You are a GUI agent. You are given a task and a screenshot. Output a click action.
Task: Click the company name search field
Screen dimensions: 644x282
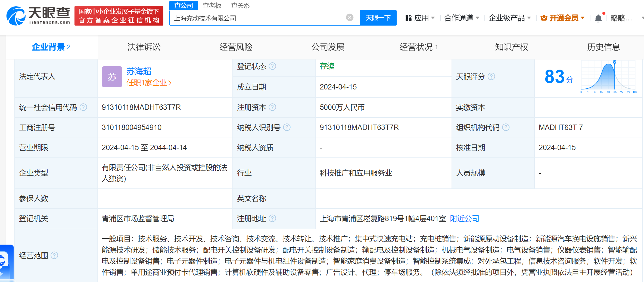(258, 18)
